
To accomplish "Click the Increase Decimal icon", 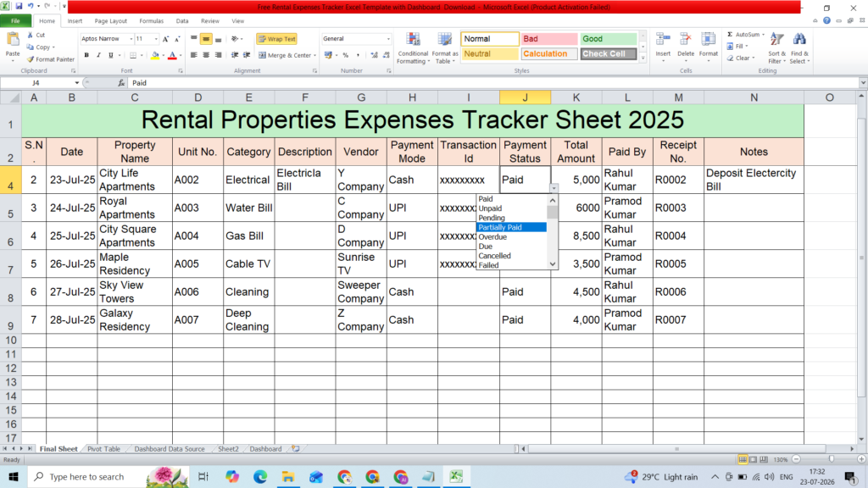I will (x=374, y=55).
